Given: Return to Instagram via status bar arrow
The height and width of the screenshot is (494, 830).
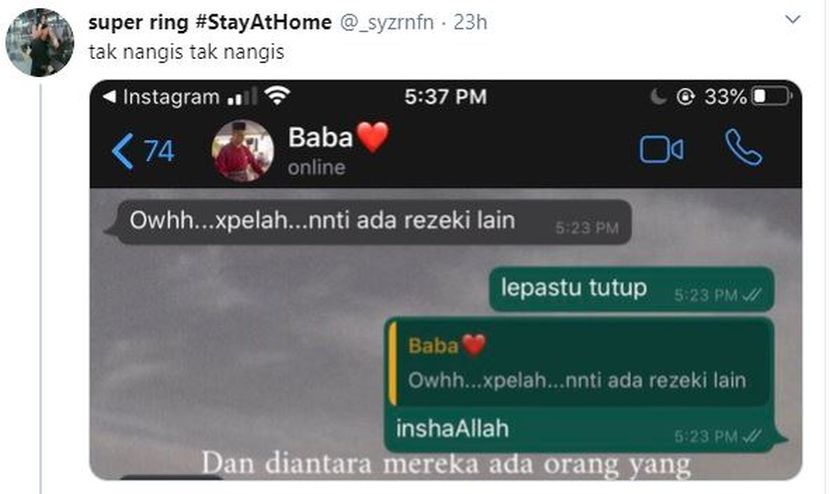Looking at the screenshot, I should (x=110, y=97).
